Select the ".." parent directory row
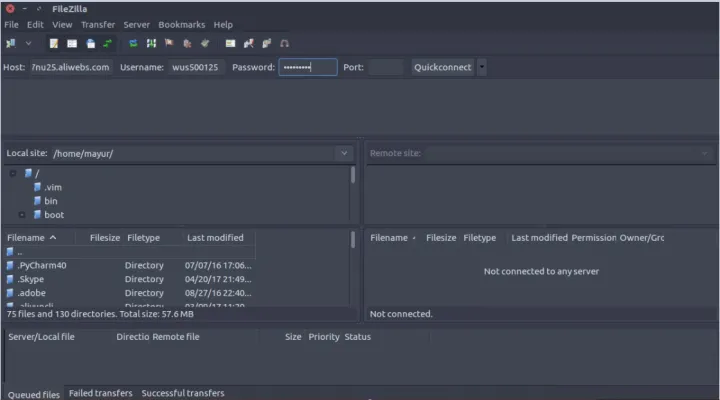 coord(129,252)
